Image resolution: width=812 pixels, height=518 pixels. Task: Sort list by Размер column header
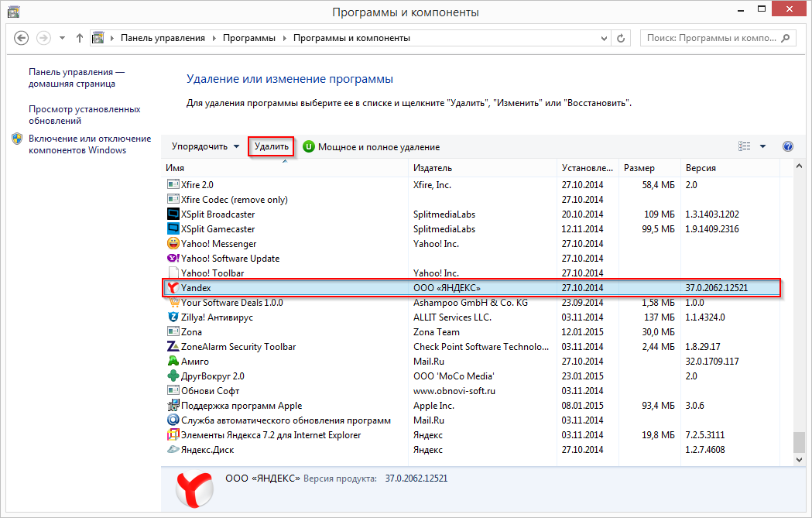point(639,168)
